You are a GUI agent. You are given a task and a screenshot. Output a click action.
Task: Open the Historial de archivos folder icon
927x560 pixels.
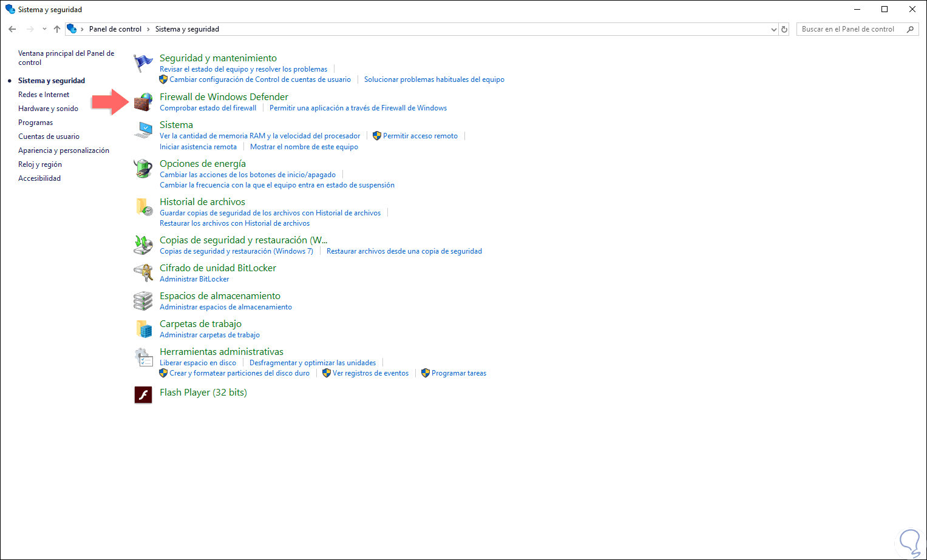coord(143,207)
